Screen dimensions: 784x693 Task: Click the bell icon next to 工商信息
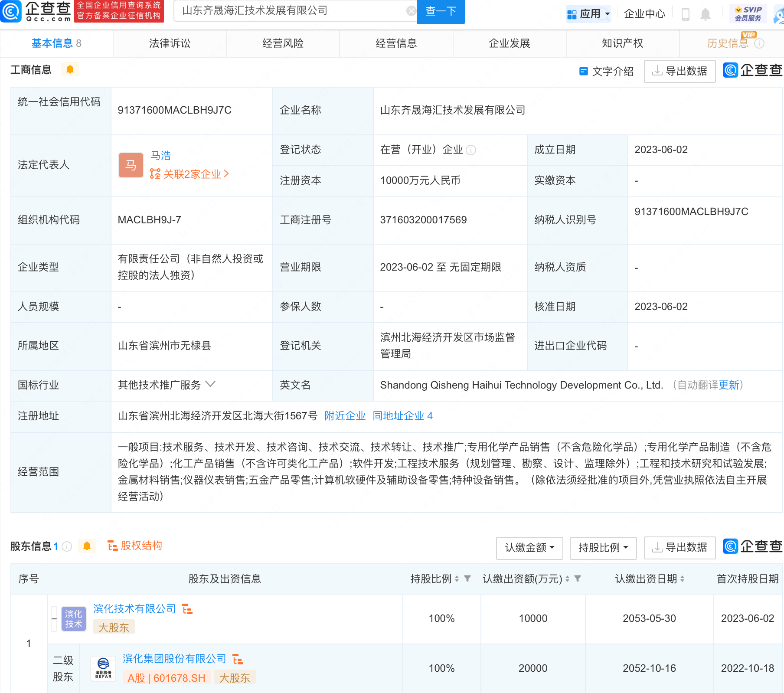click(x=70, y=69)
